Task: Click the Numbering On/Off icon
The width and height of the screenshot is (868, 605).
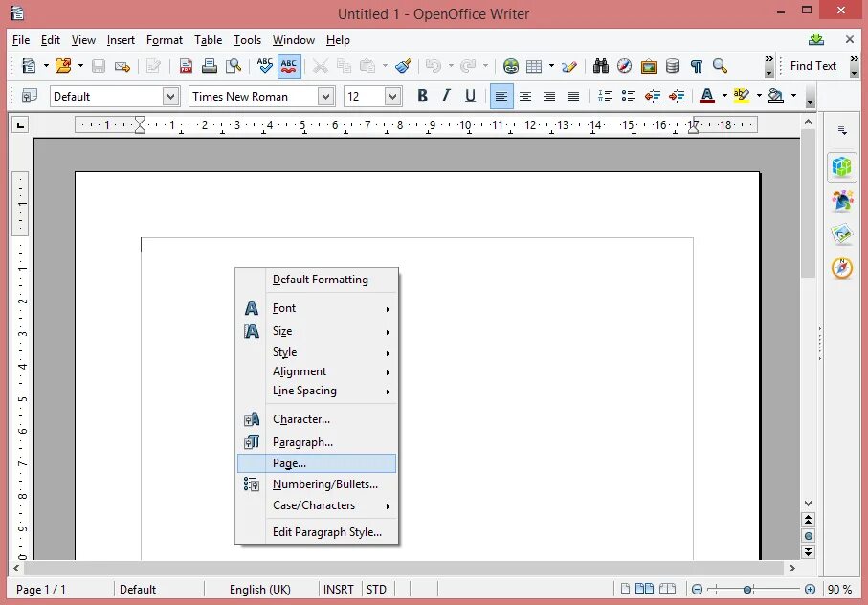Action: pos(605,97)
